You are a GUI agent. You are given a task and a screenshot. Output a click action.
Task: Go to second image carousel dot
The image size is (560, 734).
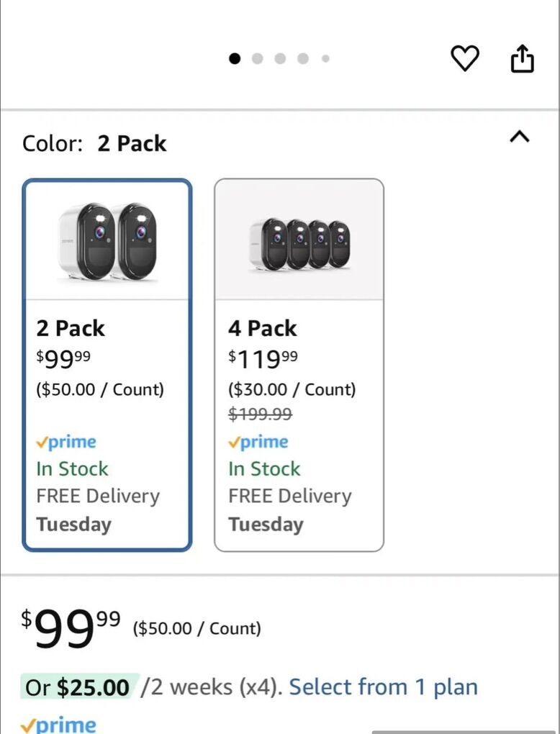[257, 59]
